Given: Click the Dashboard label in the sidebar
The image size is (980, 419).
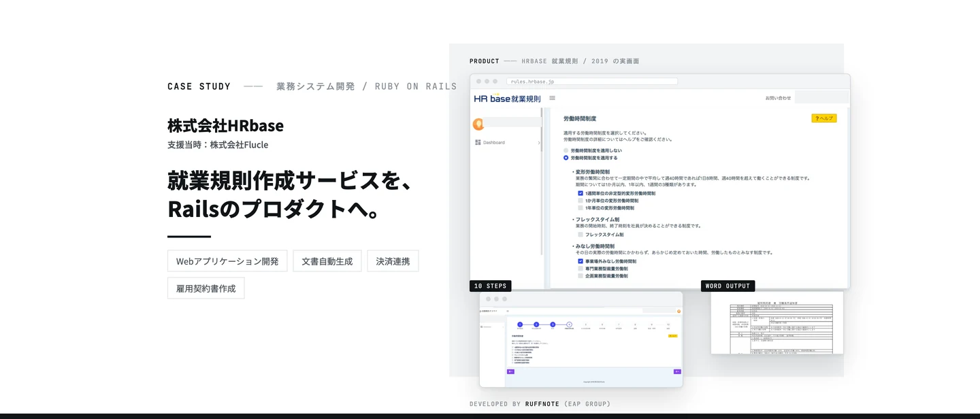Looking at the screenshot, I should point(494,143).
